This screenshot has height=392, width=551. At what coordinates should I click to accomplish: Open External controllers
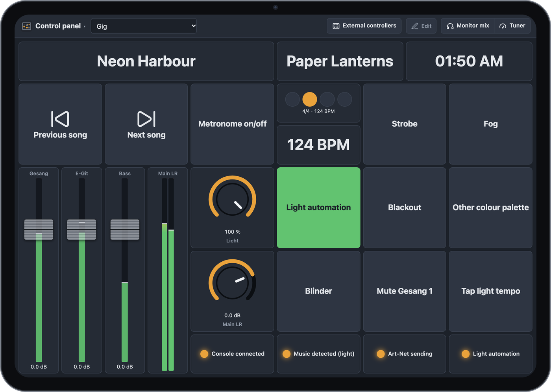pyautogui.click(x=364, y=26)
